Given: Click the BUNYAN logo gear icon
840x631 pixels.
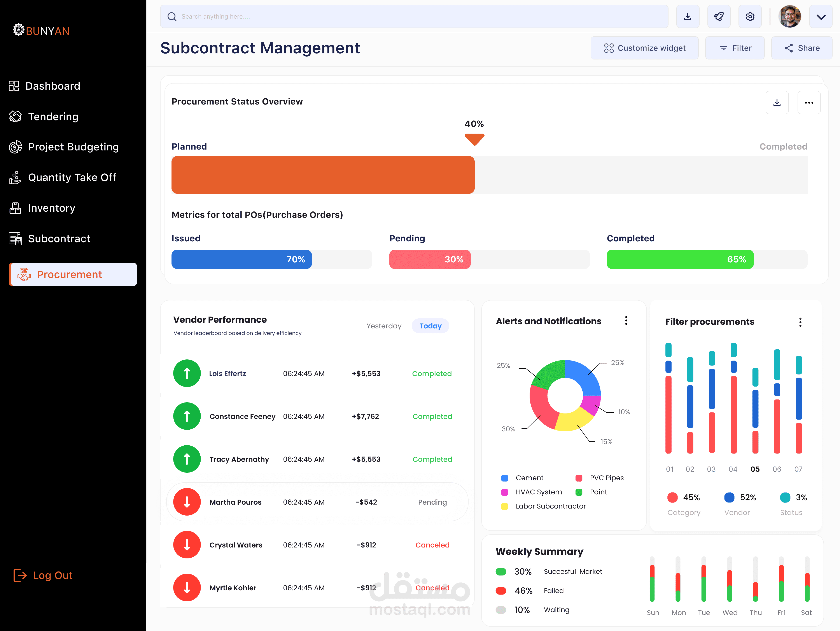Looking at the screenshot, I should coord(18,30).
